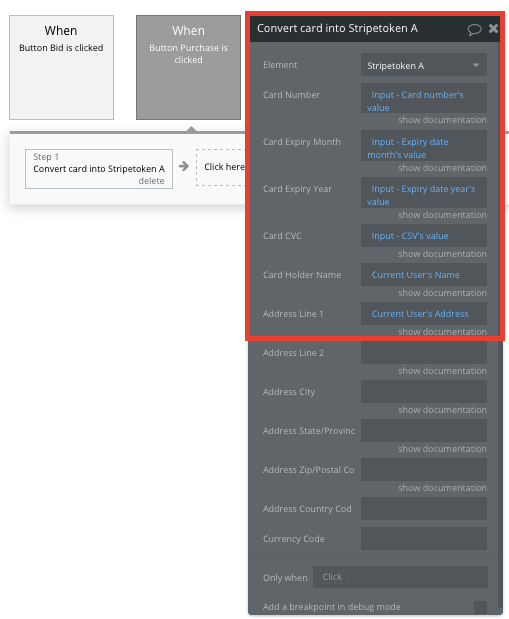Edit Card CVC expression field
The image size is (509, 619).
424,236
